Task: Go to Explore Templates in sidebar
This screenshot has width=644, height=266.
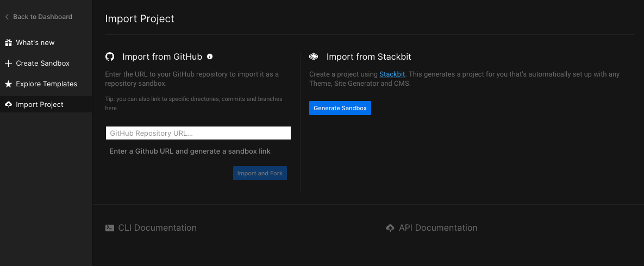Action: [x=47, y=84]
